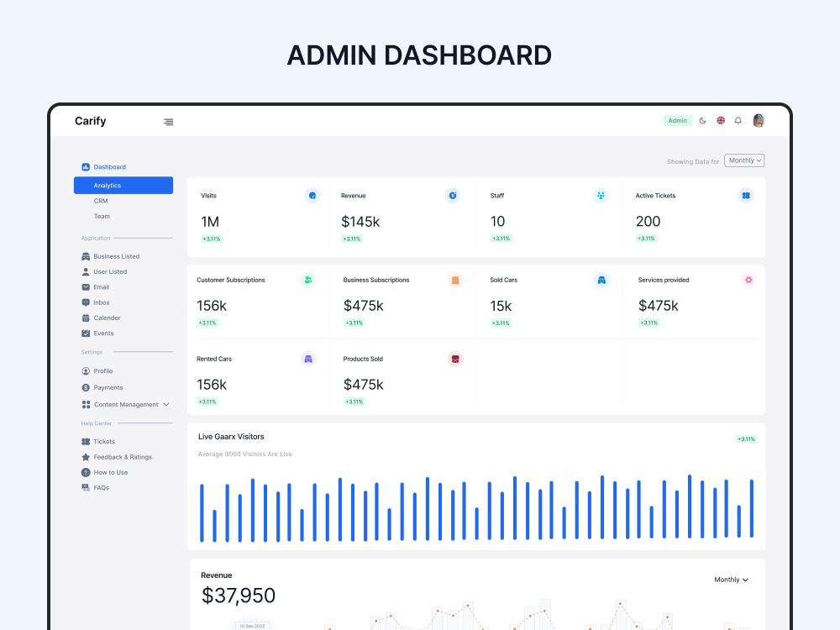Click the Active Tickets card icon

(x=746, y=196)
